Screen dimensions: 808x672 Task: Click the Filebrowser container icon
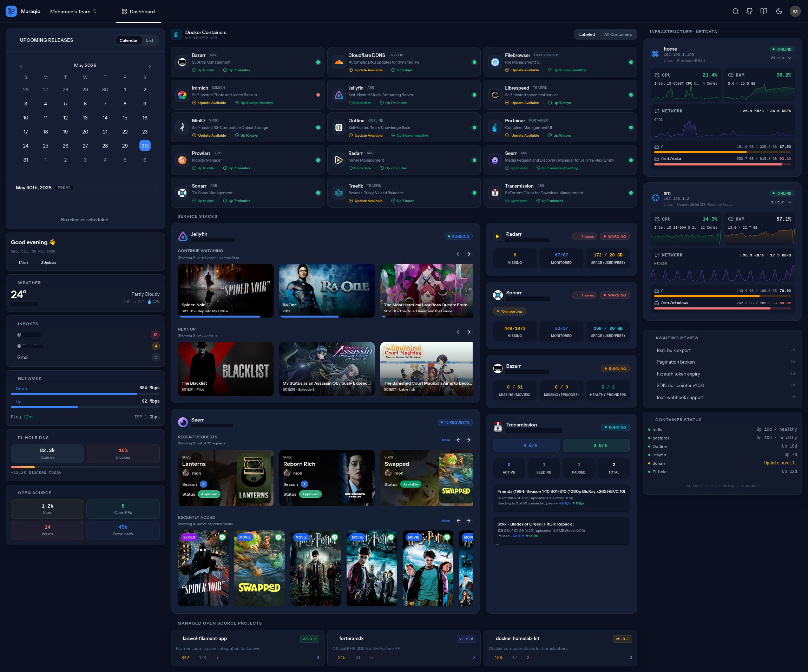point(495,62)
